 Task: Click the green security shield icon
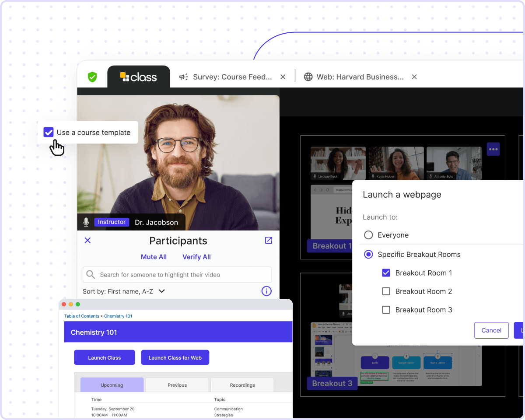tap(92, 77)
